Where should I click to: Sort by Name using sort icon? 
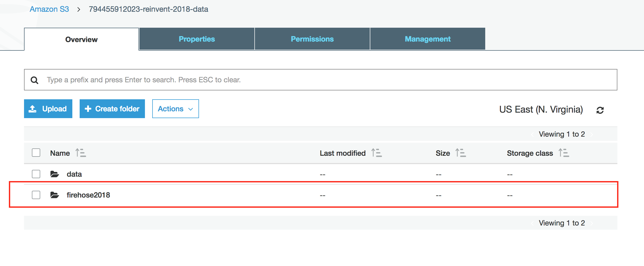click(x=81, y=153)
